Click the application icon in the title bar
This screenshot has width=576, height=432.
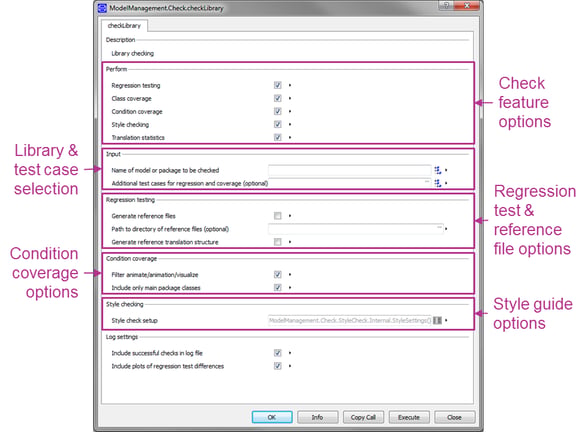102,8
